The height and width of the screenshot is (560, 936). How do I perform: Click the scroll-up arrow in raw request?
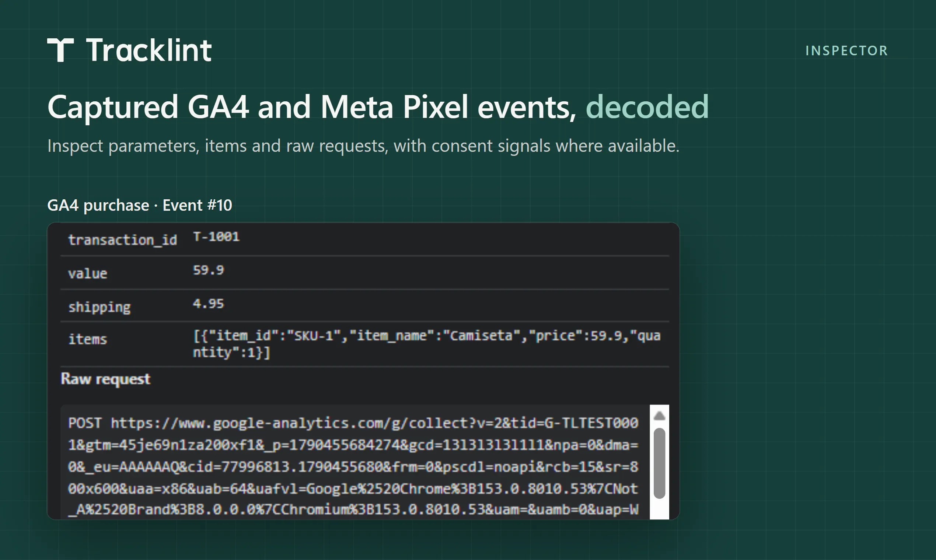(x=659, y=416)
